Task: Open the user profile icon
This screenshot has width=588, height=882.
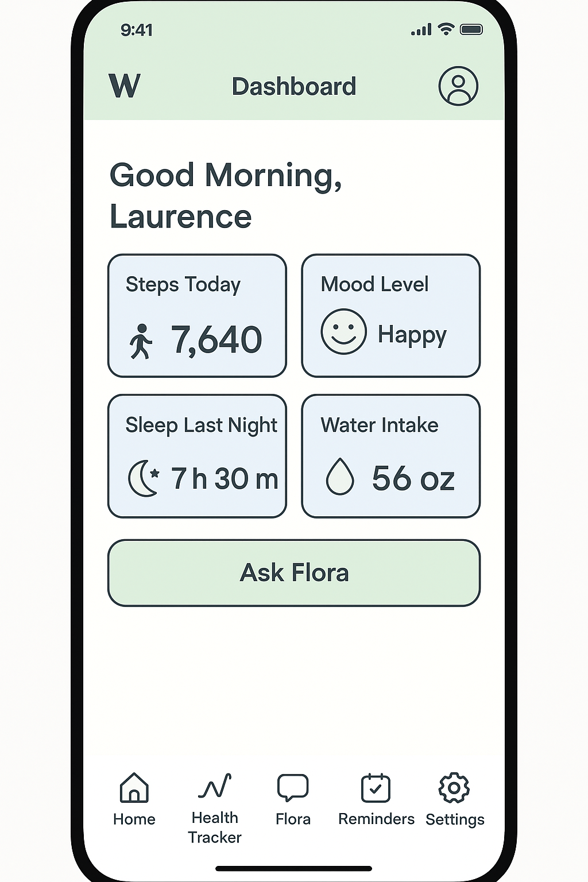Action: 458,86
